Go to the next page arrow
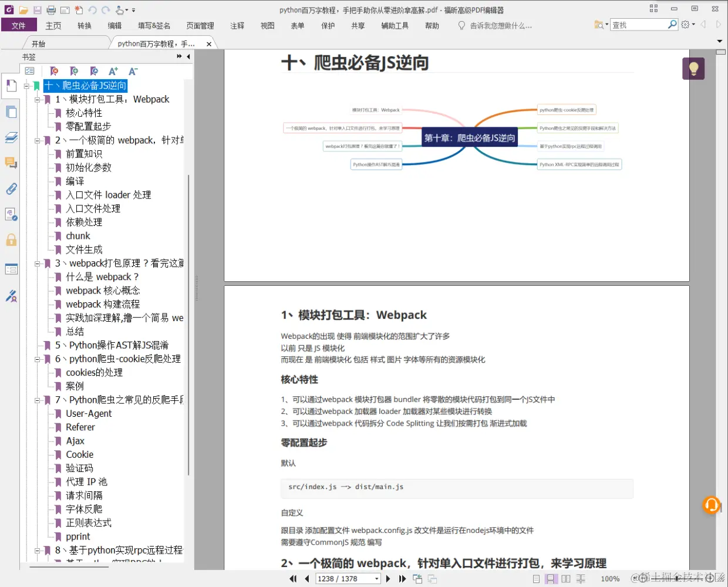This screenshot has height=587, width=728. [x=388, y=579]
